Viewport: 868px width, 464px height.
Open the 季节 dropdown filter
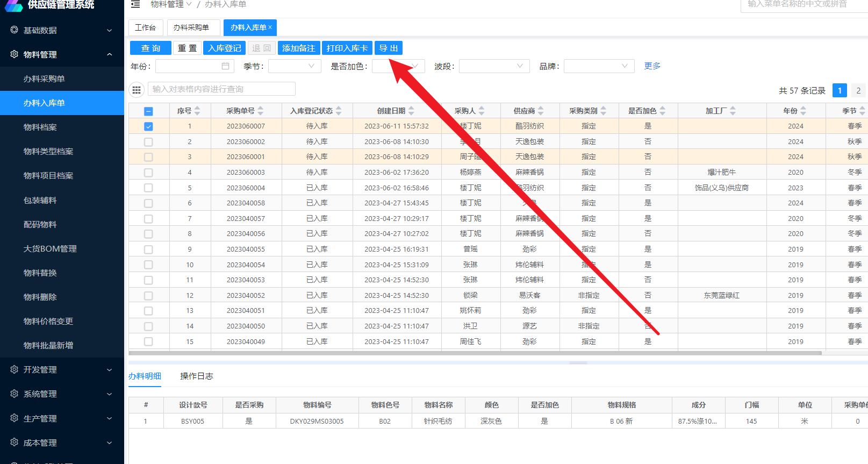(295, 66)
